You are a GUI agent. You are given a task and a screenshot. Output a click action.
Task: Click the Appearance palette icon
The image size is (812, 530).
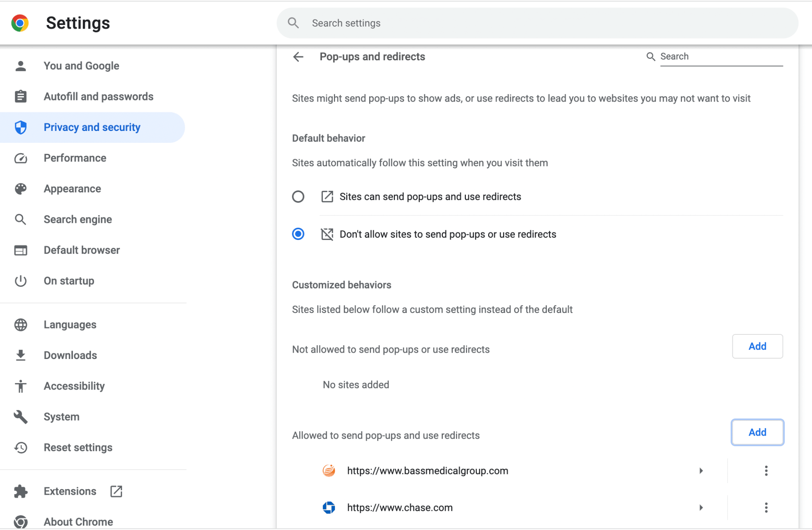click(20, 188)
